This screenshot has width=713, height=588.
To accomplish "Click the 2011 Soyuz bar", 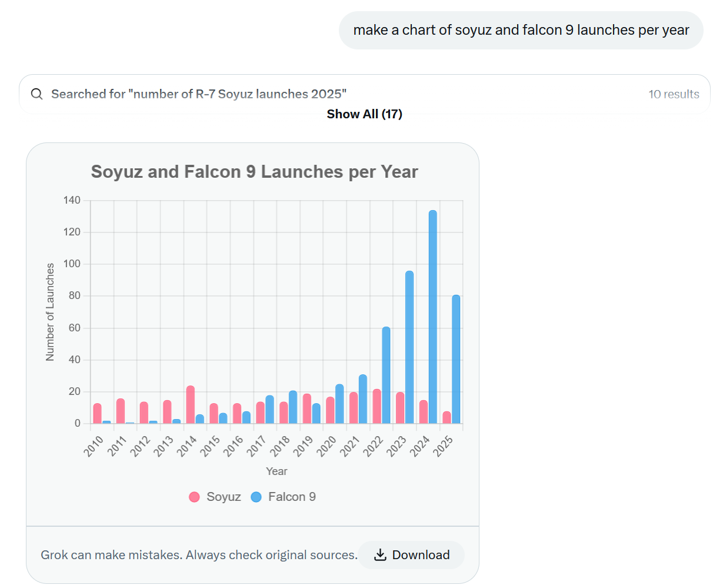I will click(121, 411).
